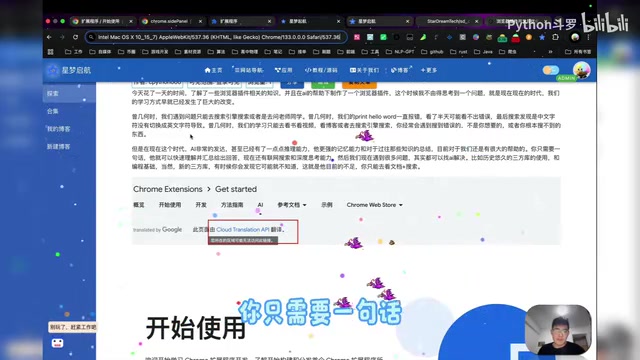The width and height of the screenshot is (640, 360).
Task: Open the 网站导航 nav item
Action: (x=249, y=70)
